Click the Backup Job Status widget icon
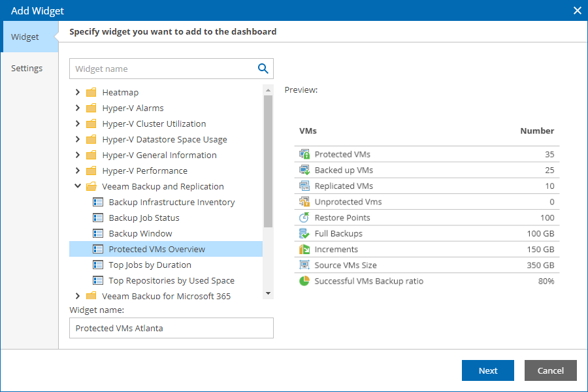 (98, 218)
